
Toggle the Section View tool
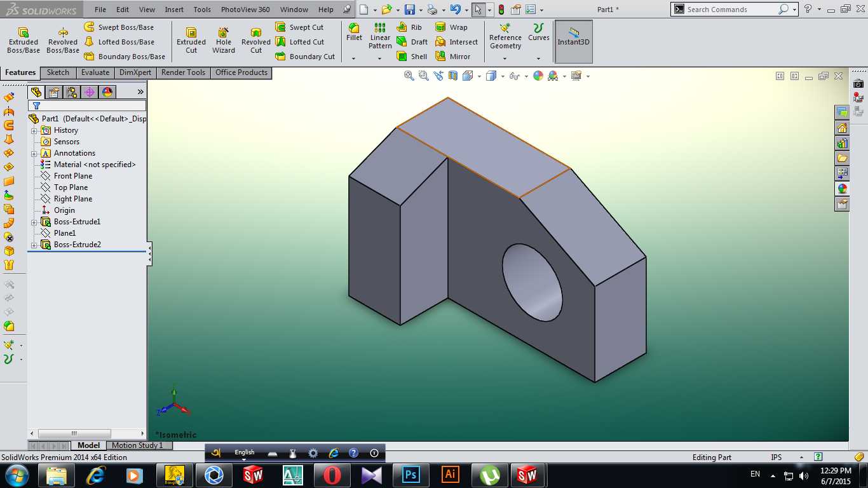click(453, 76)
